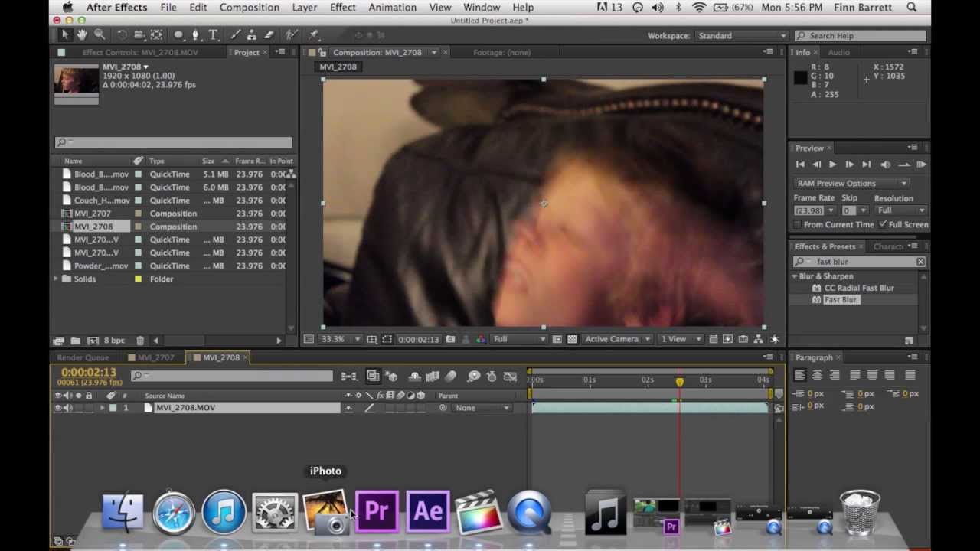The width and height of the screenshot is (980, 551).
Task: Open the Workspace Standard dropdown
Action: click(741, 36)
